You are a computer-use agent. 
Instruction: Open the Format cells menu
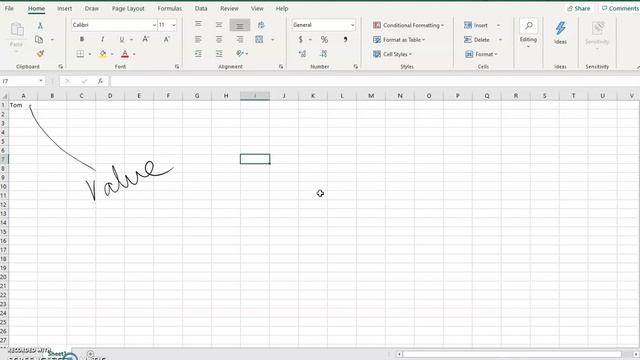[481, 54]
